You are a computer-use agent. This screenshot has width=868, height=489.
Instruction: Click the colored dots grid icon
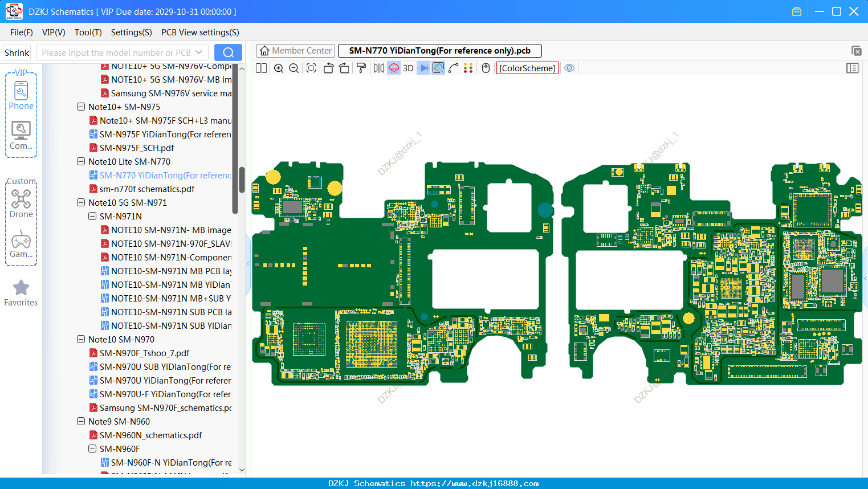(468, 68)
